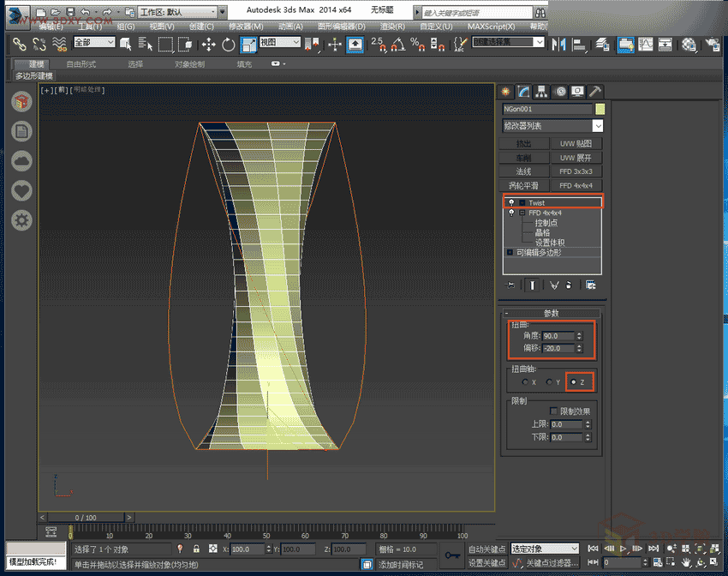
Task: Click the FFD 4x4x4 modifier button
Action: pos(576,185)
